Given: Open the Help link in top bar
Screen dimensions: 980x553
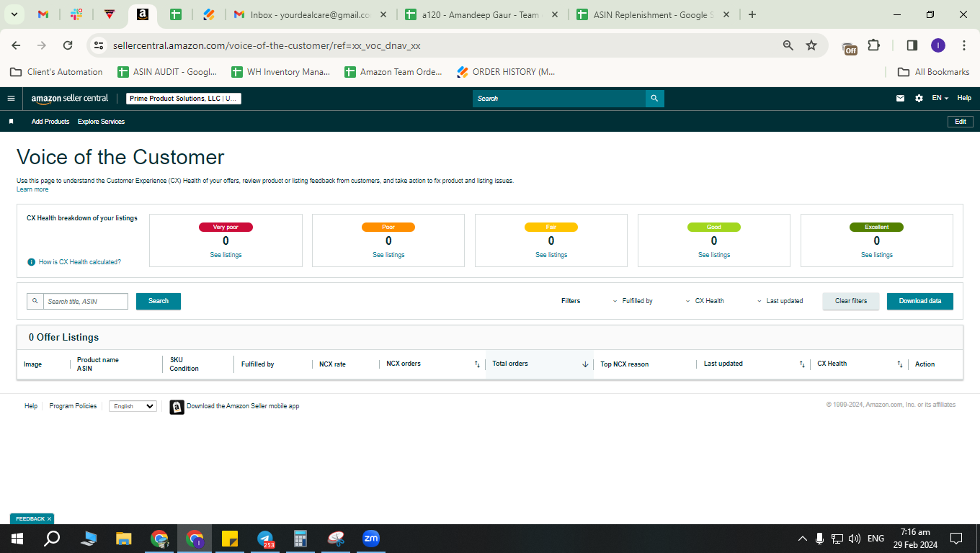Looking at the screenshot, I should [x=964, y=99].
